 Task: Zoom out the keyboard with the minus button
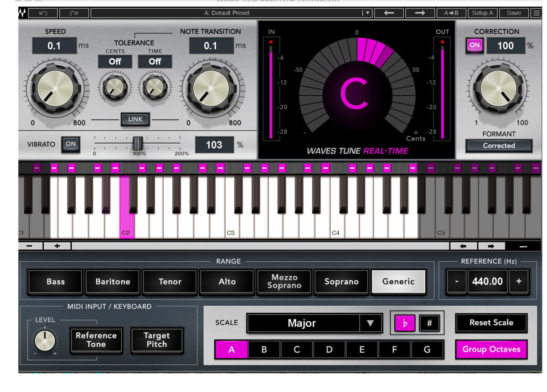coord(30,246)
